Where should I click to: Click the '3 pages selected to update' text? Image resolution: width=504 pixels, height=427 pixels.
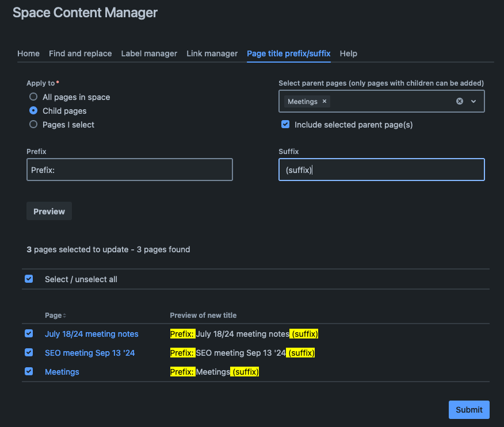(x=78, y=249)
